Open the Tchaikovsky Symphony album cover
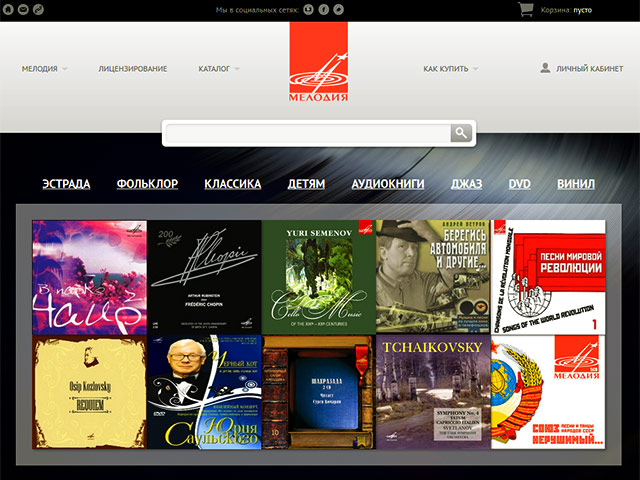Viewport: 640px width, 480px height. [x=433, y=392]
